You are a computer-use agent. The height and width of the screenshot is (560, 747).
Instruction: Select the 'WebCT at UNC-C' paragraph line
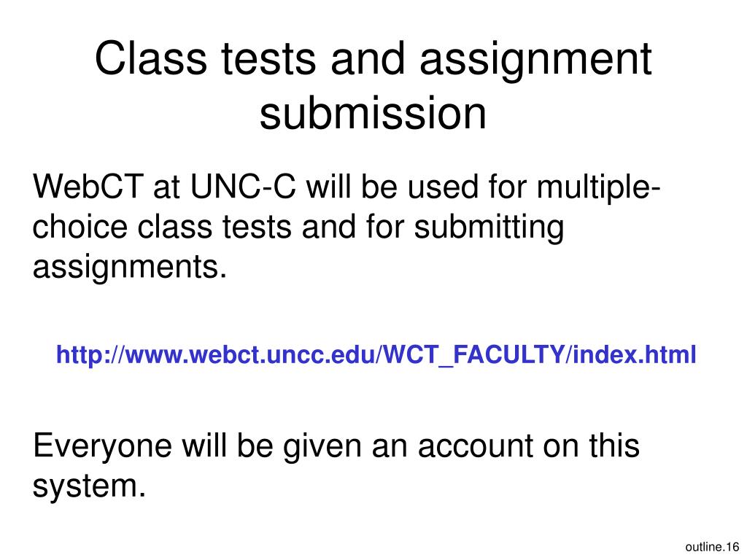[x=347, y=186]
